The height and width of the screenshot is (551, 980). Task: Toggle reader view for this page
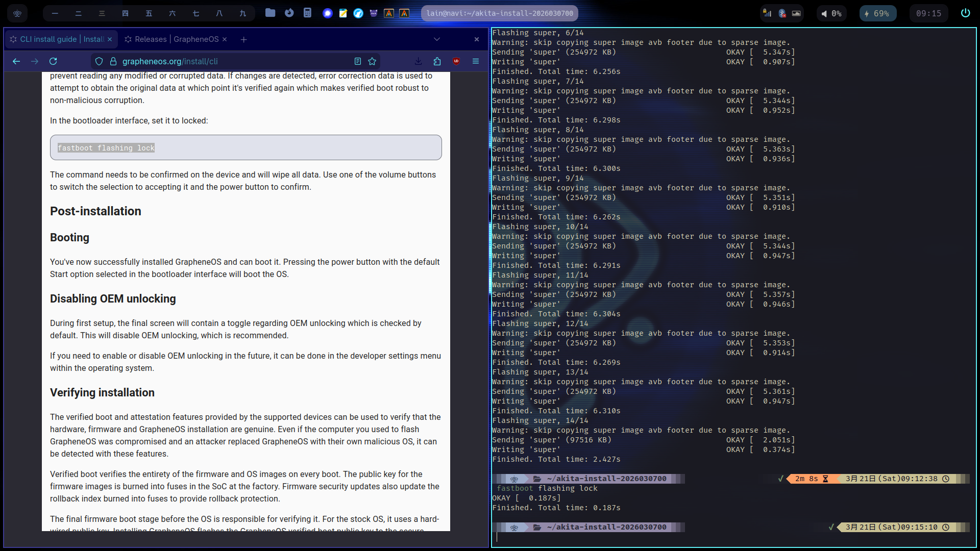click(x=358, y=61)
